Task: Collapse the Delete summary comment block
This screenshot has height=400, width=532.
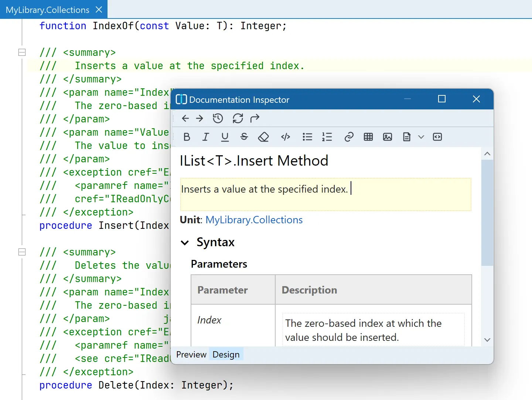Action: coord(22,252)
